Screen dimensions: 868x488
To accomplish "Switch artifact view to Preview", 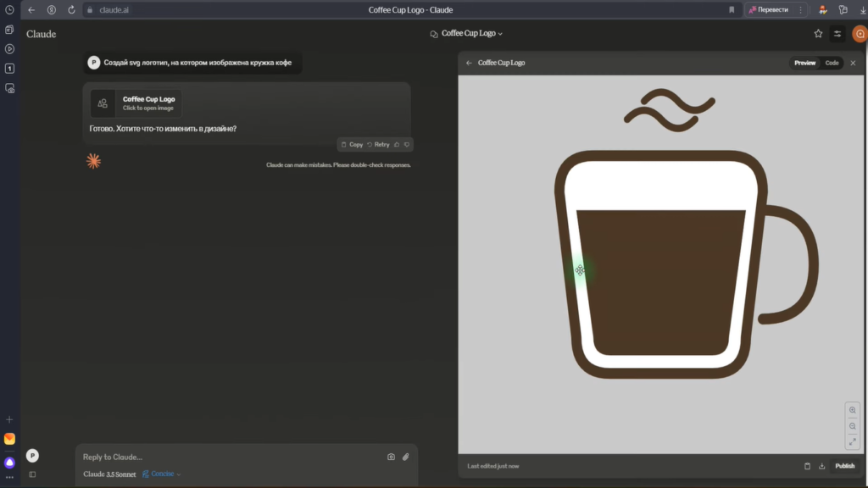I will (x=804, y=63).
